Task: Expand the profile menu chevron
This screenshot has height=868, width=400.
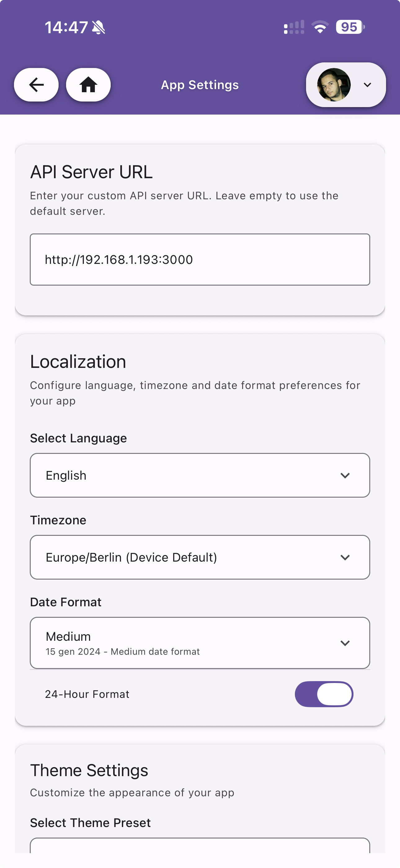Action: [x=367, y=84]
